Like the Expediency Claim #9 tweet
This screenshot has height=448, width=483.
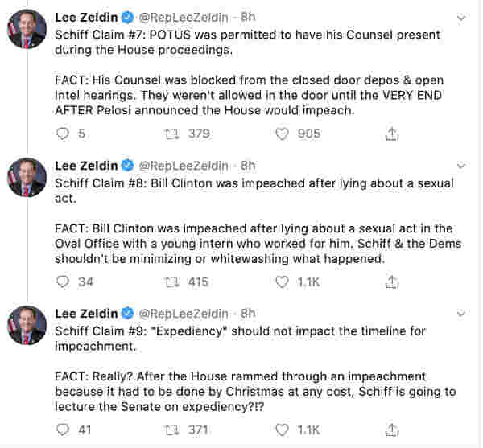[282, 430]
